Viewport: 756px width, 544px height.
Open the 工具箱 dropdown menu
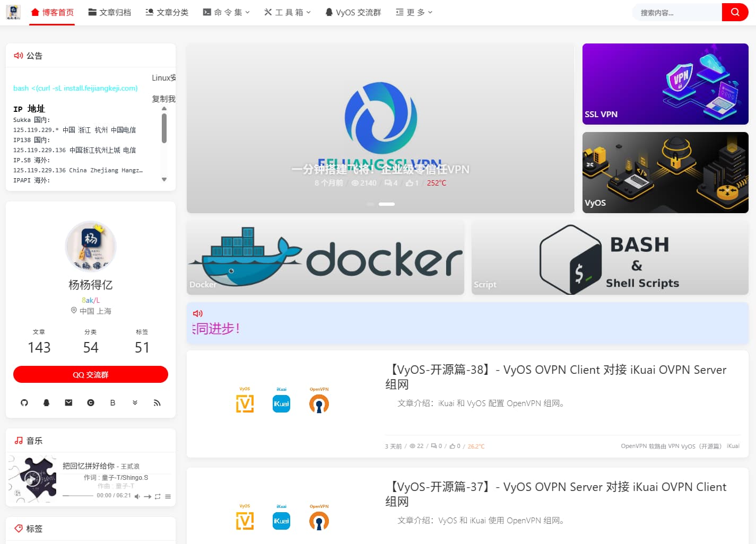point(287,12)
